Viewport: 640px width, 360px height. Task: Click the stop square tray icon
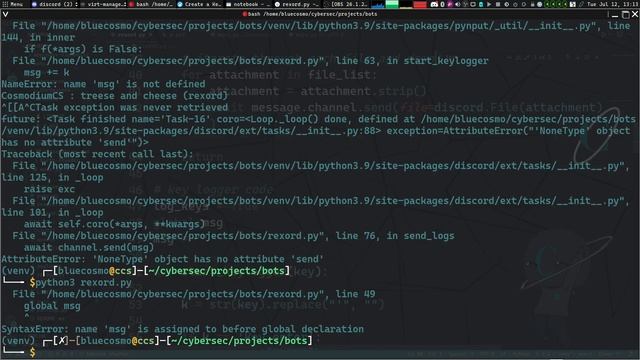pyautogui.click(x=498, y=4)
